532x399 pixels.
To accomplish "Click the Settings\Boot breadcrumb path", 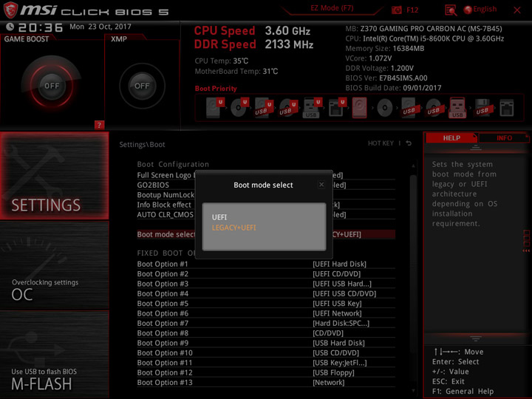I will point(142,144).
